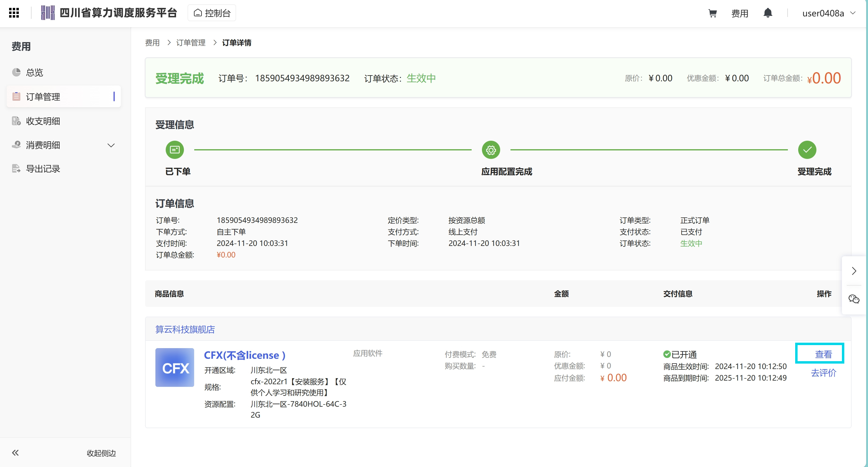Go to 费用 breadcrumb
This screenshot has width=868, height=467.
[152, 43]
